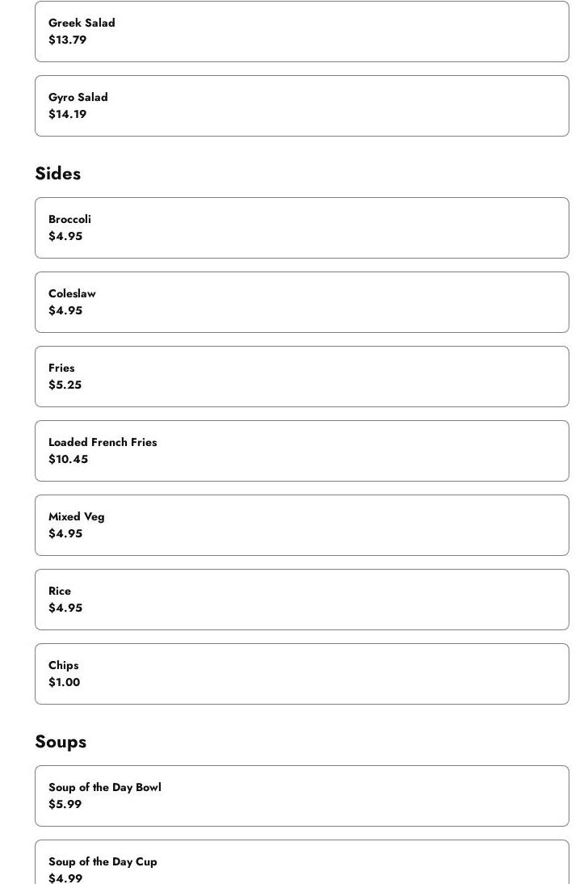Click the $5.99 soup bowl price
Image resolution: width=588 pixels, height=884 pixels.
pos(65,804)
